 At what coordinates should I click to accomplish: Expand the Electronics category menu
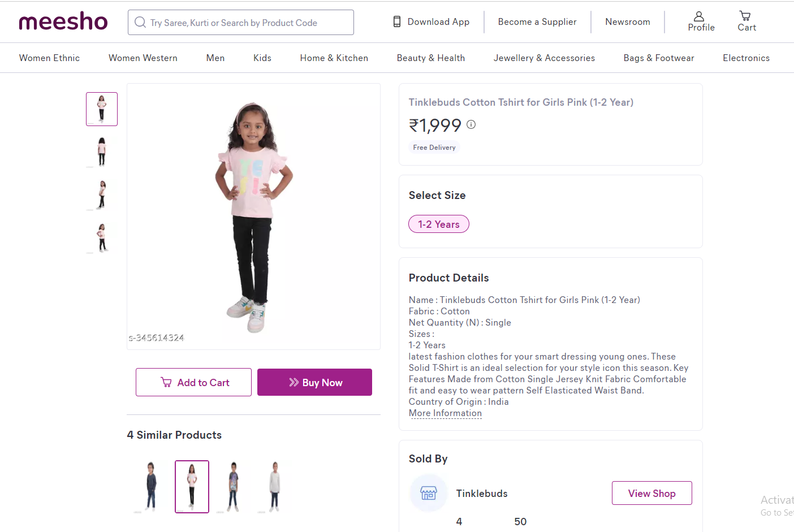[x=746, y=58]
